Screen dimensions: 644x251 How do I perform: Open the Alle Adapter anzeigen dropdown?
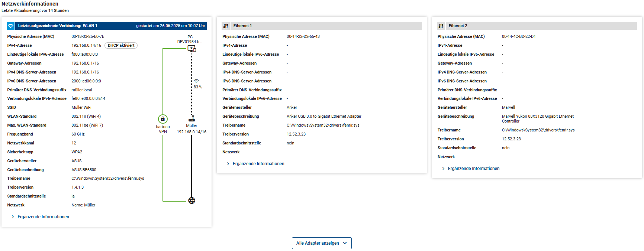click(322, 243)
